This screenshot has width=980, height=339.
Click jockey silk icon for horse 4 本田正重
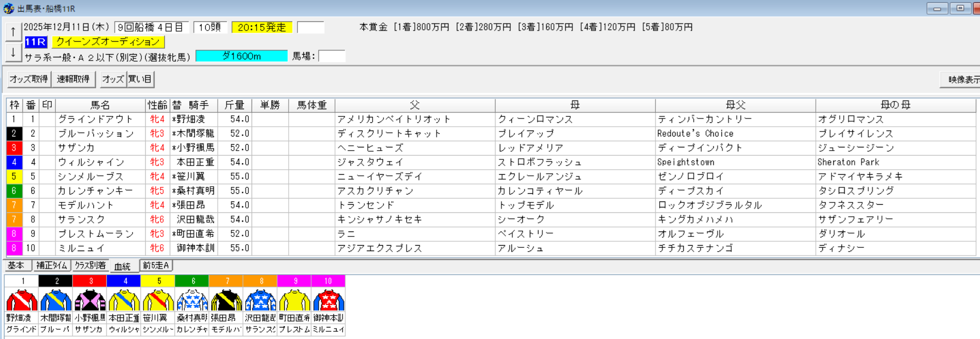point(124,300)
